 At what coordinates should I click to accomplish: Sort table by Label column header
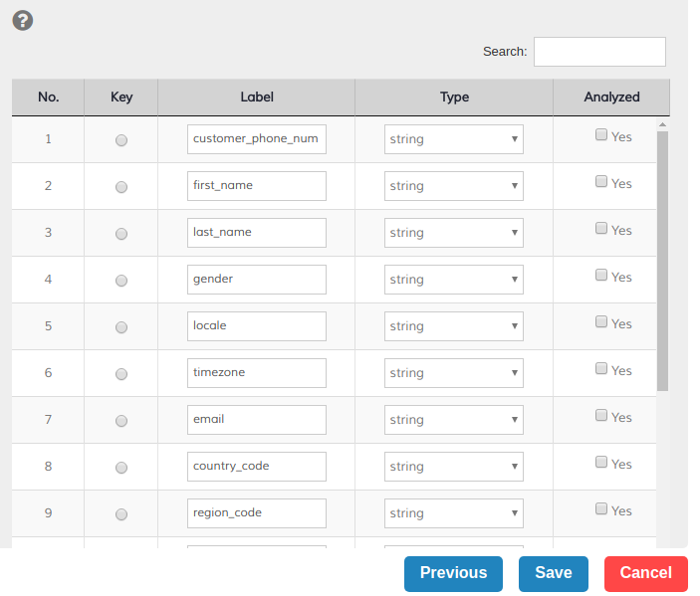click(257, 98)
